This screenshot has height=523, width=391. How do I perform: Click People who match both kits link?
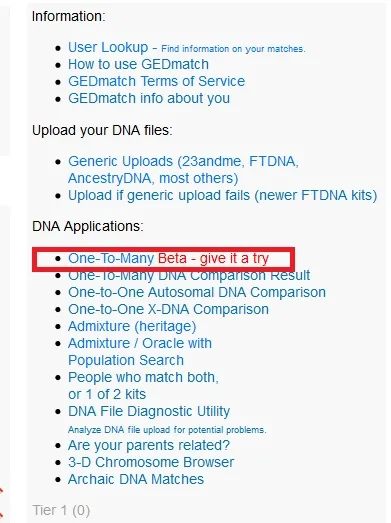(143, 386)
